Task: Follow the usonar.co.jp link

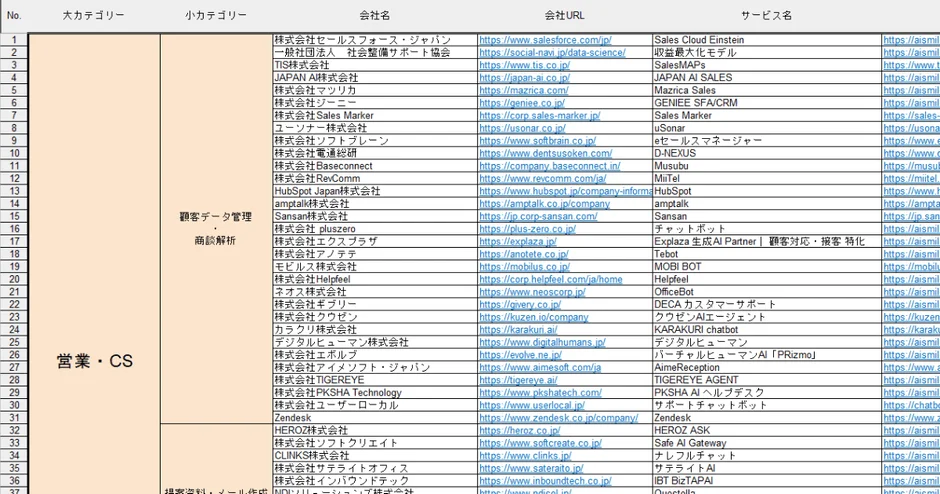Action: 522,128
